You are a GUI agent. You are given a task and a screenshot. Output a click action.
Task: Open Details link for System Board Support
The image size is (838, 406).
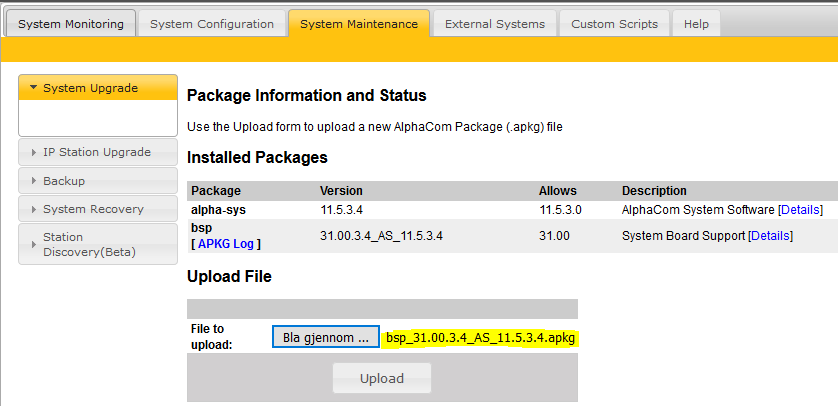point(770,236)
